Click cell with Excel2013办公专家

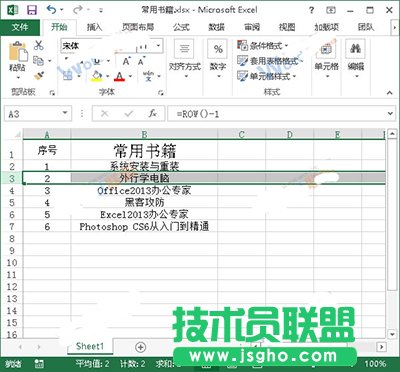pyautogui.click(x=144, y=214)
